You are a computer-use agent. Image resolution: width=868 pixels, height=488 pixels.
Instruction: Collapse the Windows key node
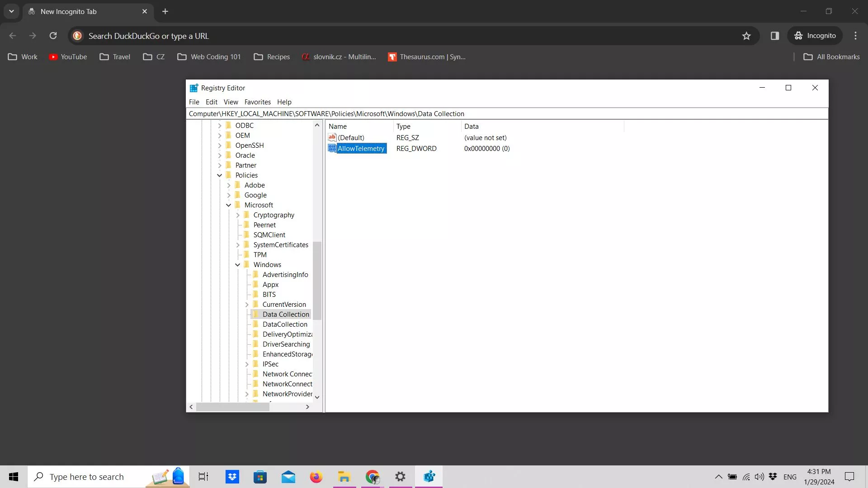[x=238, y=265]
